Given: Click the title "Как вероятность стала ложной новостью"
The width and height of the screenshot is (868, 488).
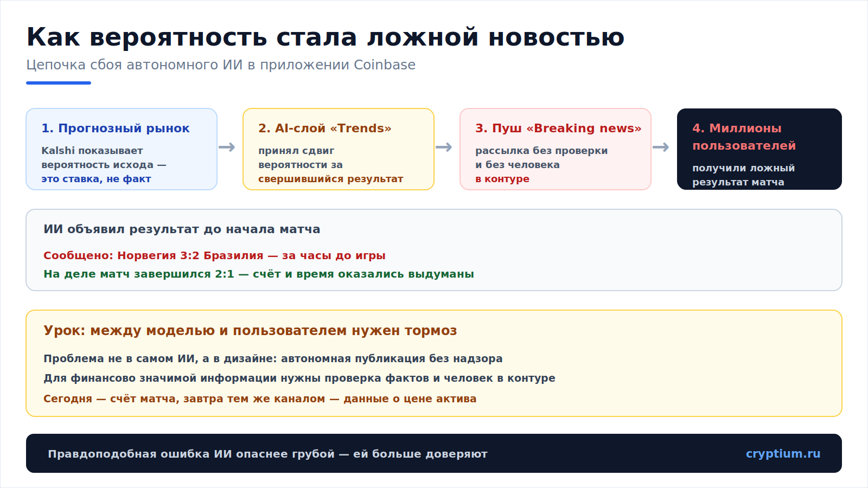Looking at the screenshot, I should pos(325,37).
